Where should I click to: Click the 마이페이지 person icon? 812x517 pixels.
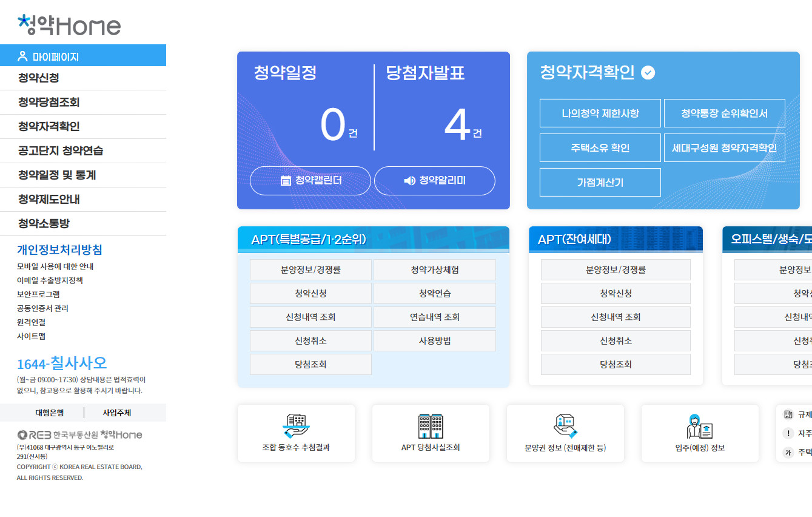coord(22,55)
